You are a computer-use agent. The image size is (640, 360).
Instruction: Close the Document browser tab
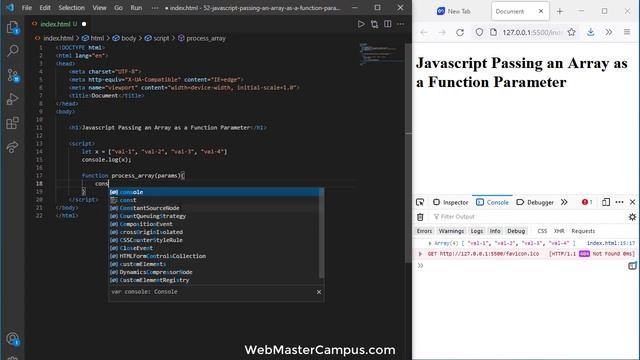pyautogui.click(x=541, y=11)
